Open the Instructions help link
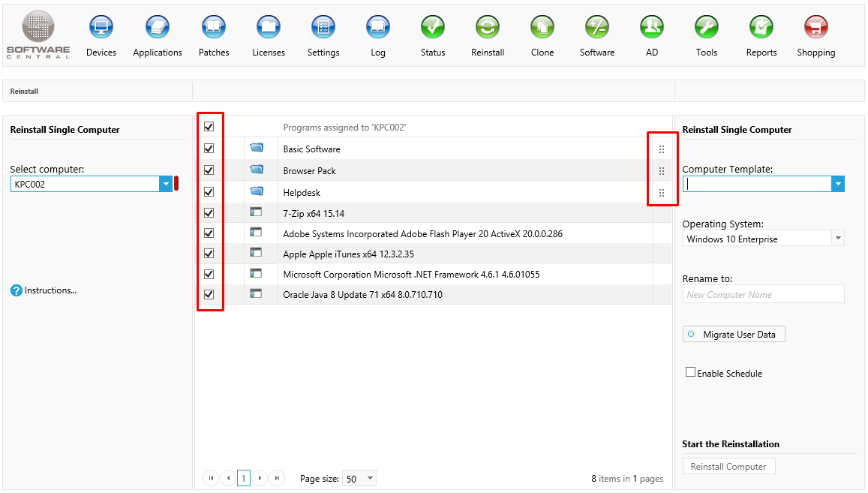Viewport: 868px width, 493px height. pyautogui.click(x=50, y=290)
